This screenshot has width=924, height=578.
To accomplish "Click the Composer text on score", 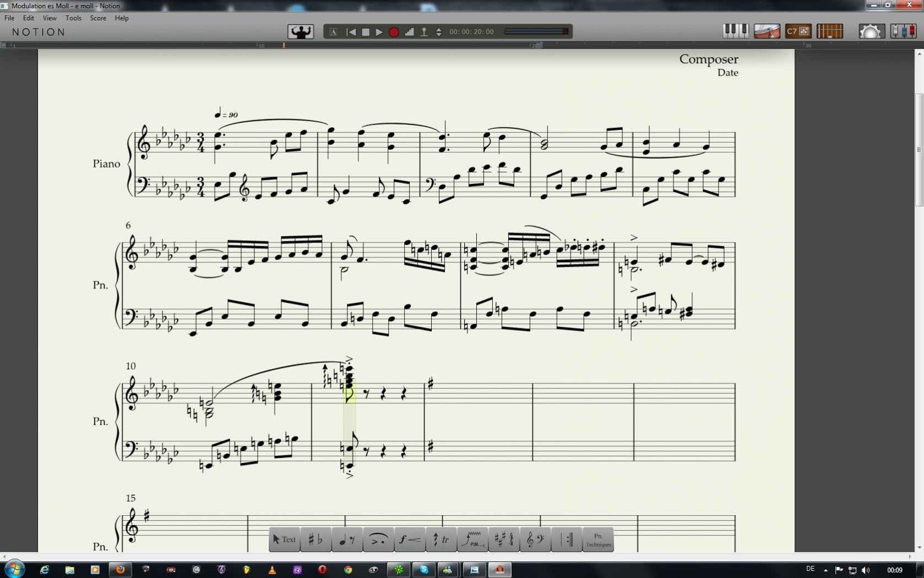I will [x=708, y=60].
